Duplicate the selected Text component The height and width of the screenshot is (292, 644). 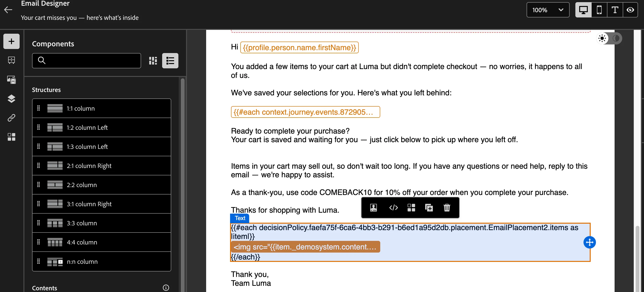pos(429,208)
